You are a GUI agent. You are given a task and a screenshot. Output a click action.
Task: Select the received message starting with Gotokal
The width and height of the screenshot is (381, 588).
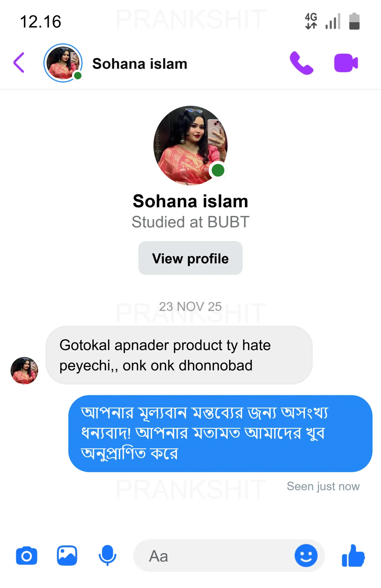click(179, 355)
